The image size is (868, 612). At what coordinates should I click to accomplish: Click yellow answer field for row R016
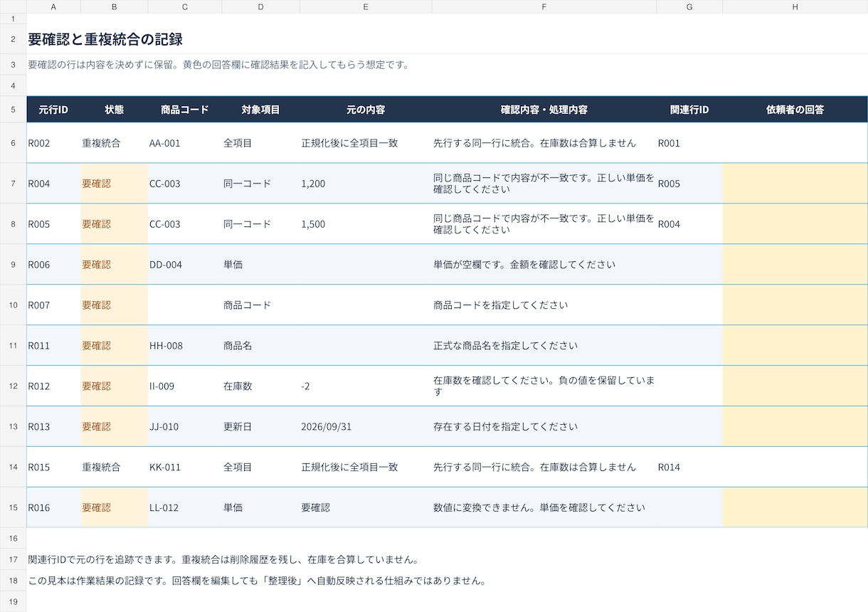pyautogui.click(x=795, y=508)
